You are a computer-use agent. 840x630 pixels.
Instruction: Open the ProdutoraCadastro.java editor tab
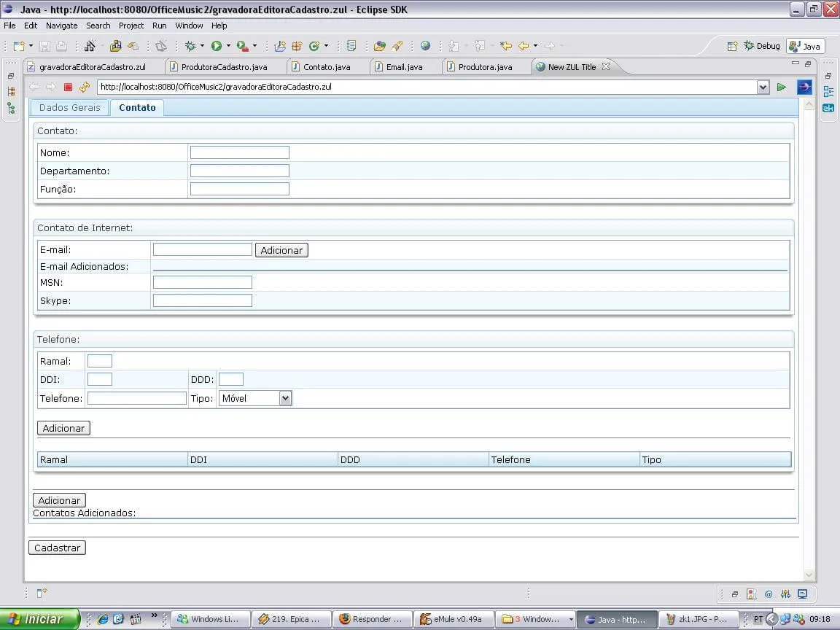pos(223,67)
